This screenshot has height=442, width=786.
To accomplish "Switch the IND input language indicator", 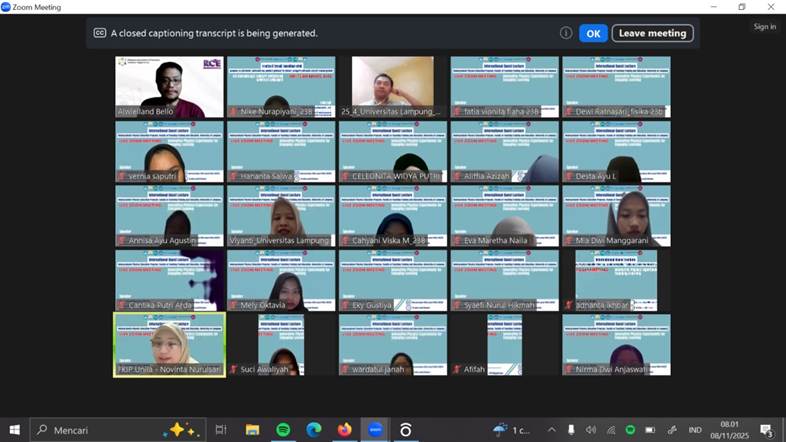I will click(x=694, y=429).
